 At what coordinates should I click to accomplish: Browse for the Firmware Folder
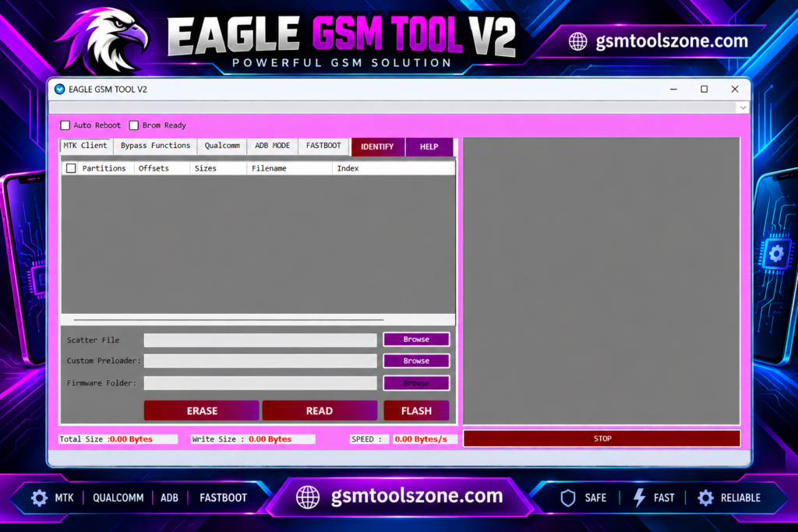(x=416, y=383)
